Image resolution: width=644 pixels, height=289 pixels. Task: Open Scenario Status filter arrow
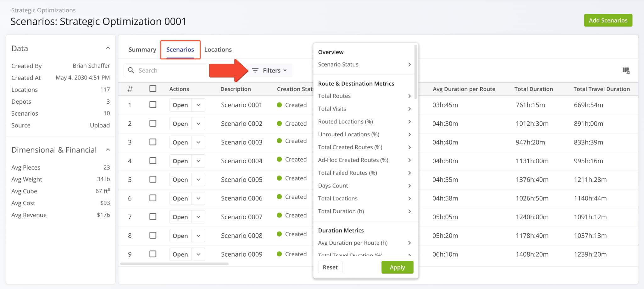pyautogui.click(x=409, y=64)
